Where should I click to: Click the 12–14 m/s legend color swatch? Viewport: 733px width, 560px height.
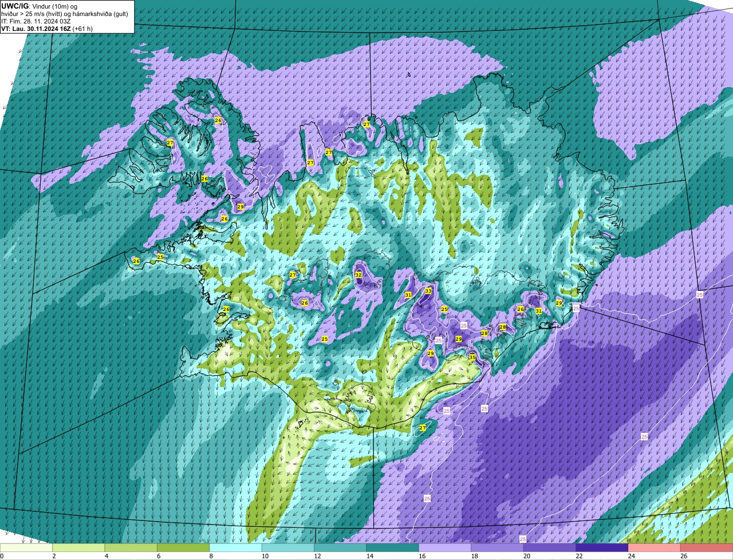click(x=340, y=548)
